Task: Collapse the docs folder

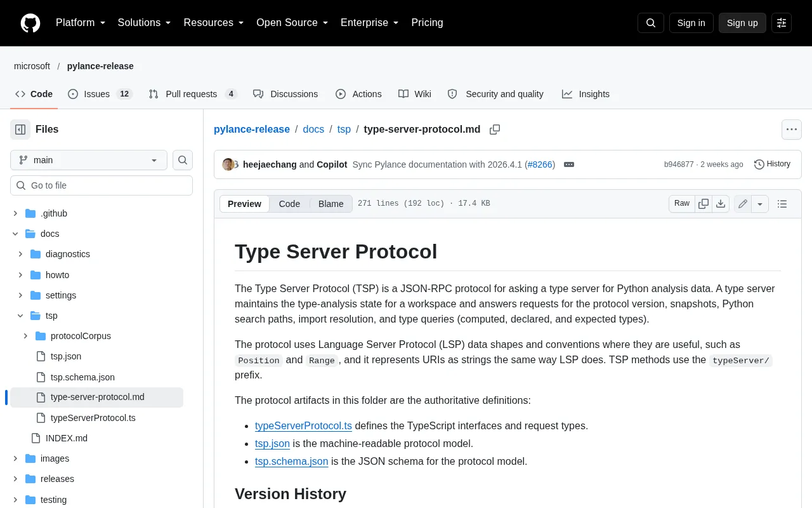Action: point(16,234)
